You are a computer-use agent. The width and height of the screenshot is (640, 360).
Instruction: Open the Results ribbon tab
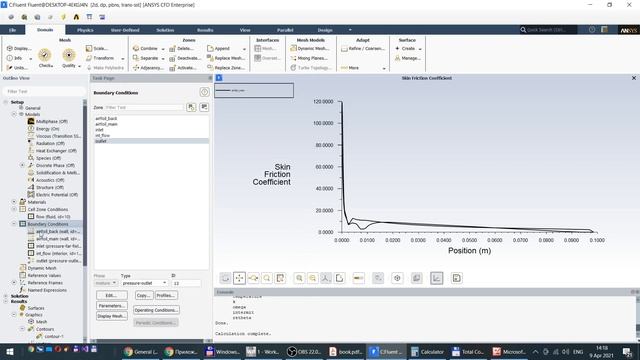pos(205,30)
